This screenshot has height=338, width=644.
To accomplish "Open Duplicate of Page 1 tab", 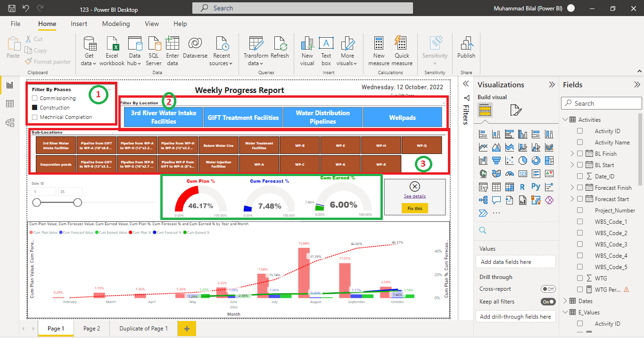I will 143,329.
